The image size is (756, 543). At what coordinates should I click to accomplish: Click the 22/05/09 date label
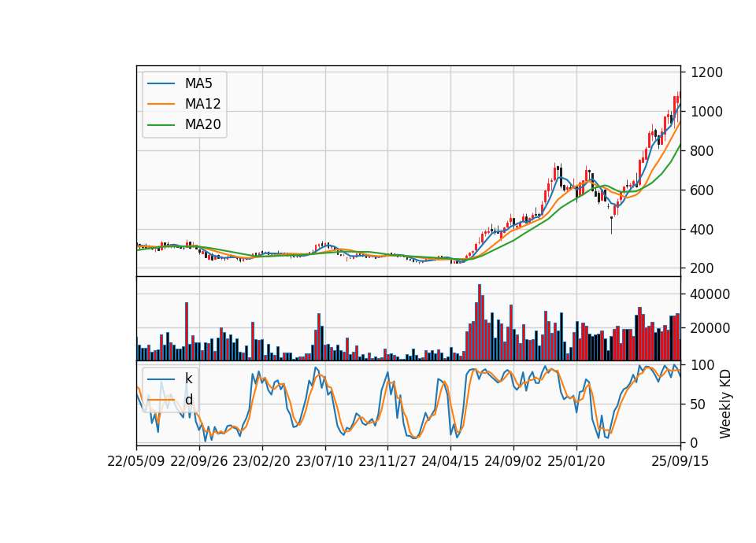point(136,462)
